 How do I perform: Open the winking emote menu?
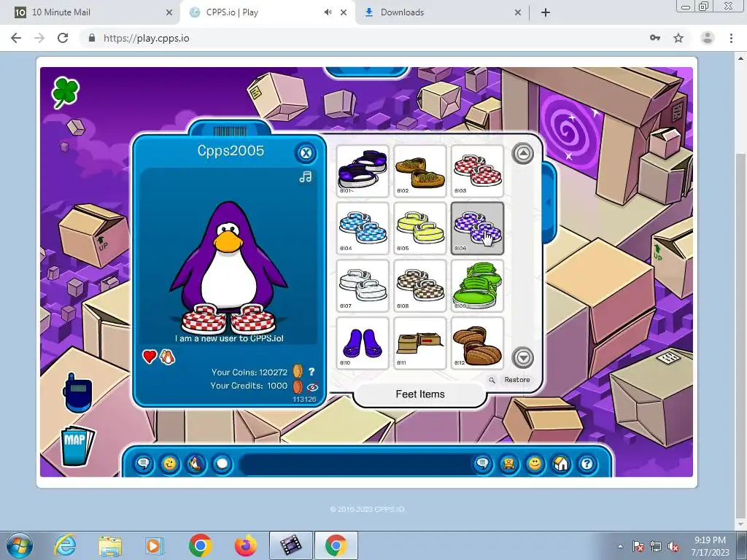169,463
